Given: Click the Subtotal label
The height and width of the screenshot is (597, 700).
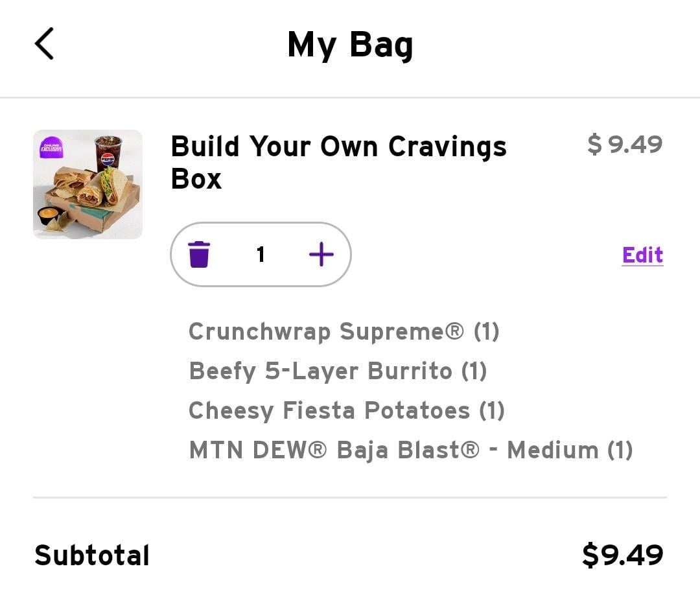Looking at the screenshot, I should [x=91, y=556].
